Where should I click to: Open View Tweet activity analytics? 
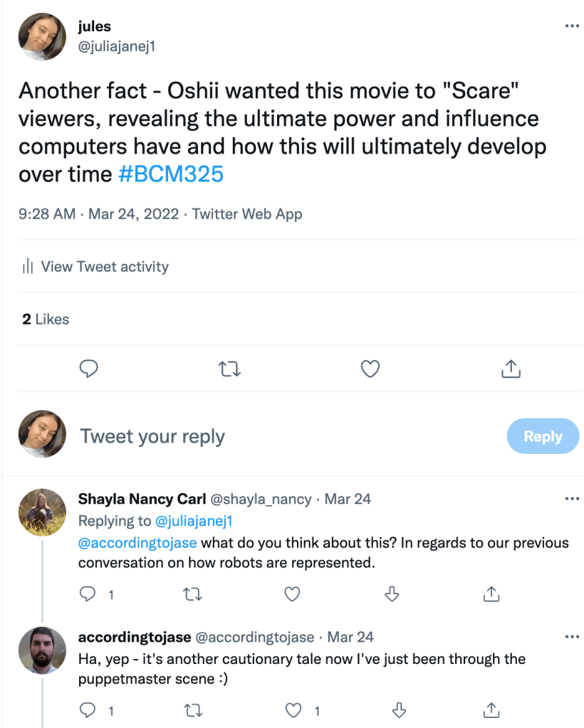pos(95,267)
